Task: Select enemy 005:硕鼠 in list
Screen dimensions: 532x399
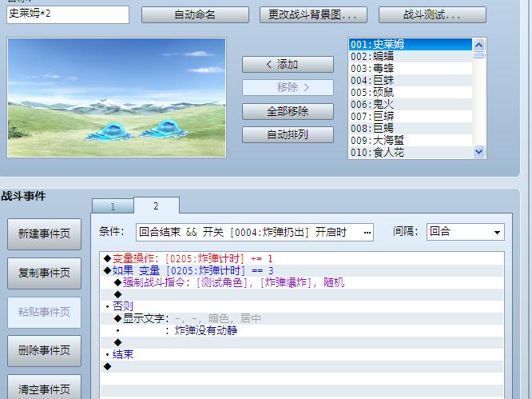Action: point(411,93)
